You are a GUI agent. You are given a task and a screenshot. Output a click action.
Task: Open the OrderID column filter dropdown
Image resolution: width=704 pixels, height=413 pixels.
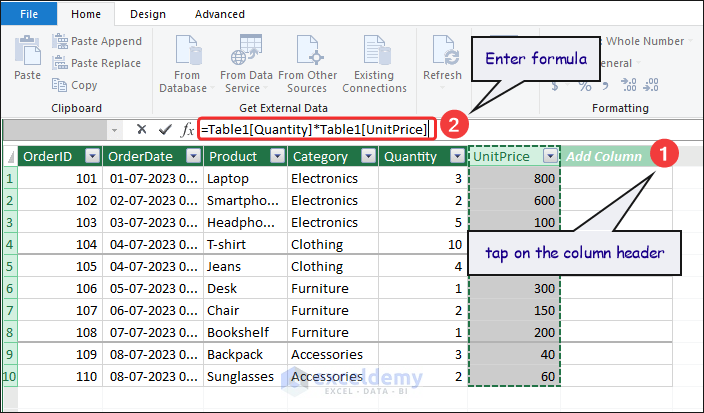92,156
